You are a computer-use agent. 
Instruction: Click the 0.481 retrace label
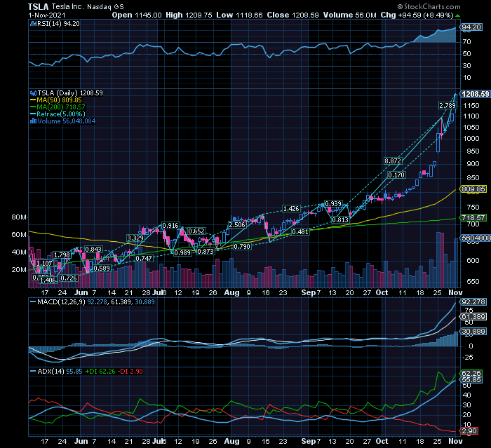(x=300, y=231)
